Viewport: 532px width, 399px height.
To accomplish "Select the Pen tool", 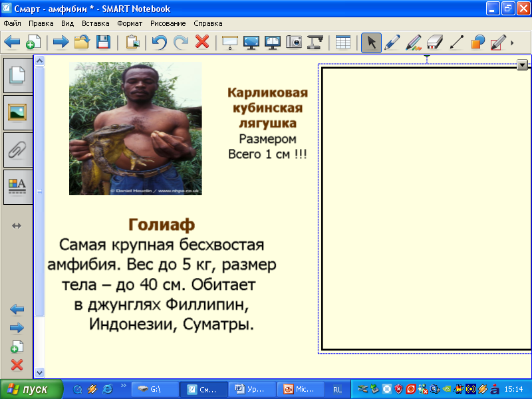I will [x=392, y=43].
